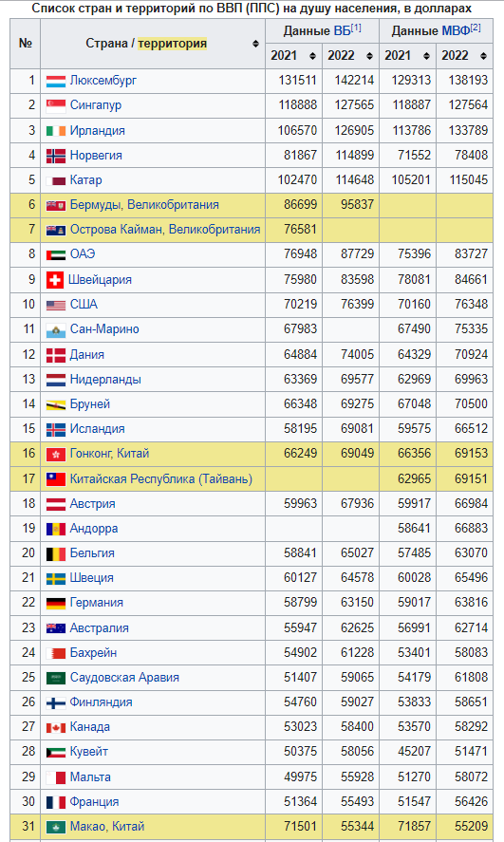Viewport: 504px width, 842px height.
Task: Click the Norway flag icon
Action: click(x=56, y=156)
